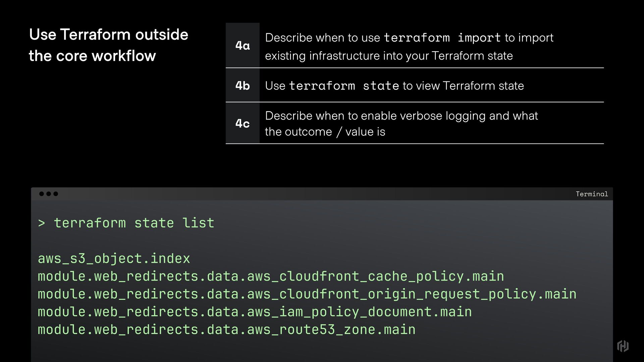
Task: Click the aws_iam_policy_document.main line
Action: coord(255,312)
